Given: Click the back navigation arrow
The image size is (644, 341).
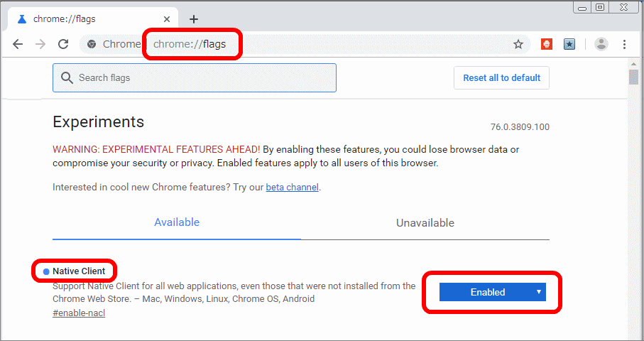Looking at the screenshot, I should [18, 44].
